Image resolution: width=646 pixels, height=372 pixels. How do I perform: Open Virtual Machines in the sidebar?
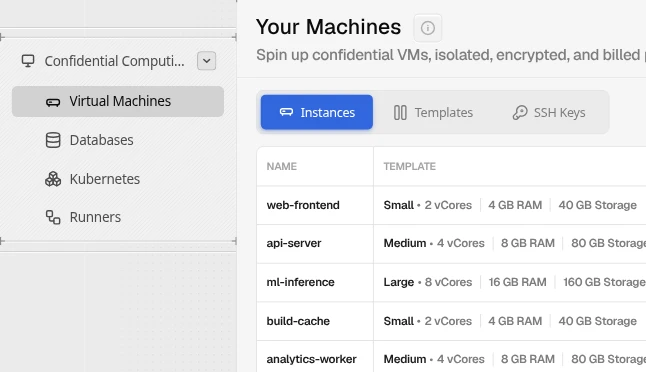(118, 101)
